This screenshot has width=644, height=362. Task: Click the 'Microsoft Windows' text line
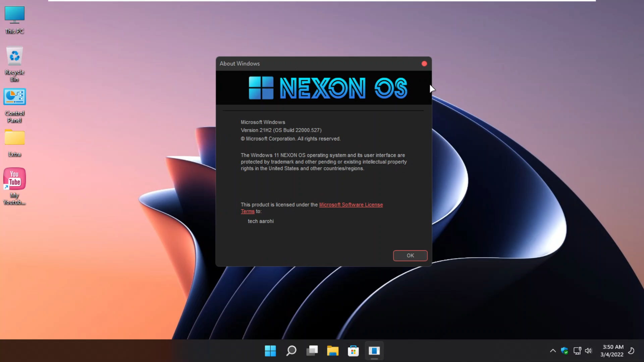pos(263,122)
